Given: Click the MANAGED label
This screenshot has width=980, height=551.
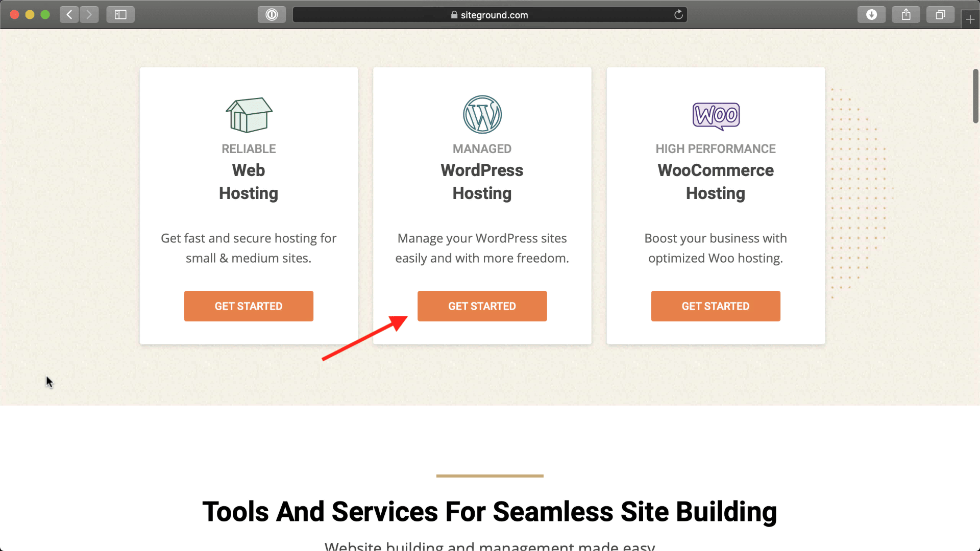Looking at the screenshot, I should click(x=482, y=148).
